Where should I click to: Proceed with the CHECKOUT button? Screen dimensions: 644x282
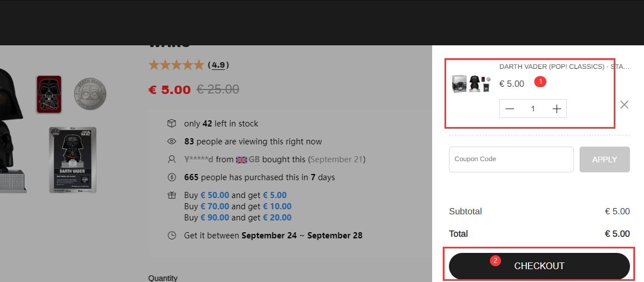[x=539, y=266]
